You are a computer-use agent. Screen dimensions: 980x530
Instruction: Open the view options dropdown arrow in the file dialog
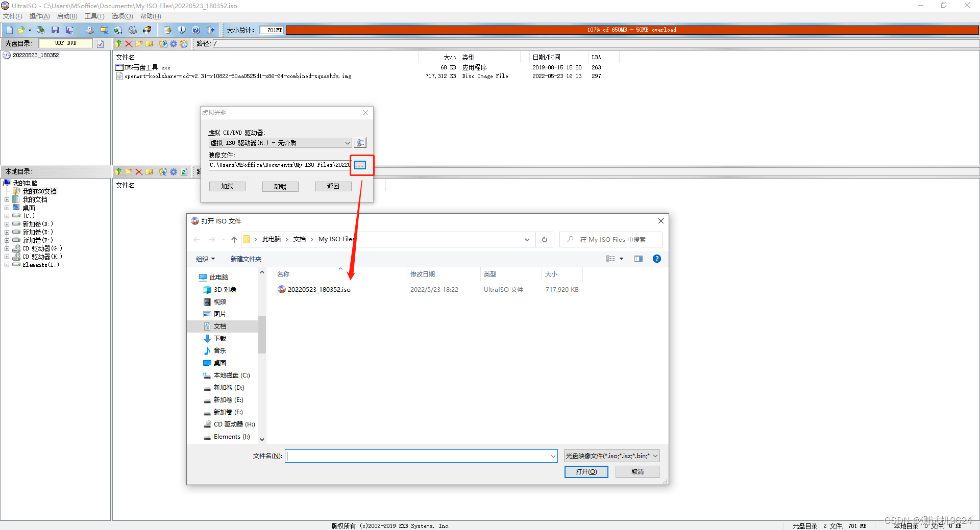(x=621, y=259)
